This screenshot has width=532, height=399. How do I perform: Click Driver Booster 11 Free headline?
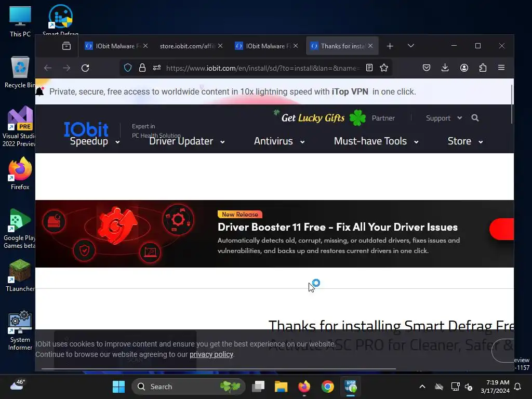[x=338, y=227]
